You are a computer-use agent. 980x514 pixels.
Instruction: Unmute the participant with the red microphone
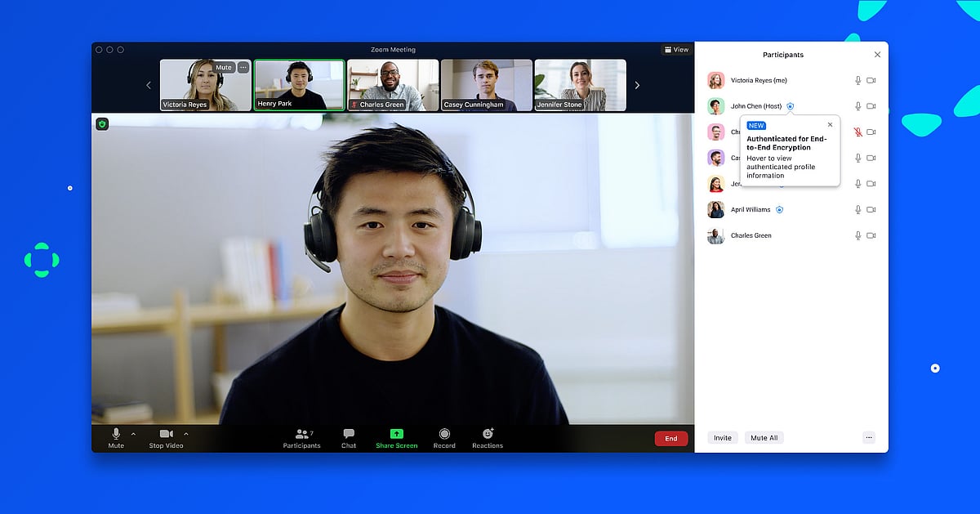[x=857, y=132]
